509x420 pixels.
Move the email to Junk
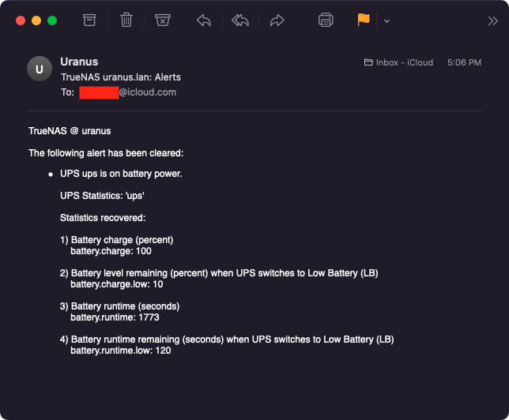click(162, 21)
